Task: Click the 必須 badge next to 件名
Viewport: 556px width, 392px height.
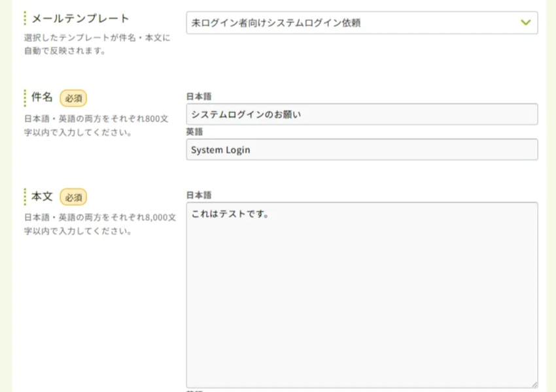Action: click(x=73, y=98)
